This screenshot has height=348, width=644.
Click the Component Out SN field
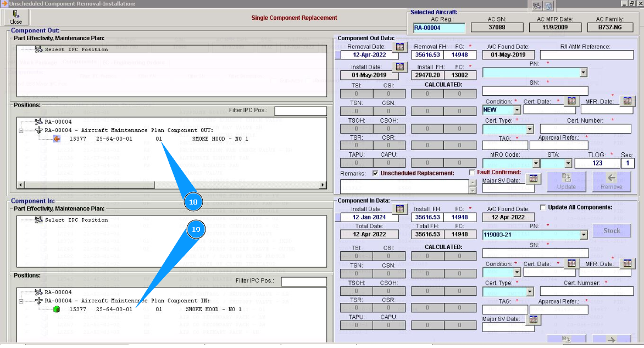535,90
